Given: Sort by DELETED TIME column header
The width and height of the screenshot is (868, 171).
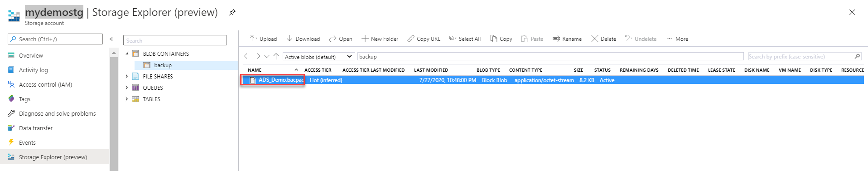Looking at the screenshot, I should 683,70.
